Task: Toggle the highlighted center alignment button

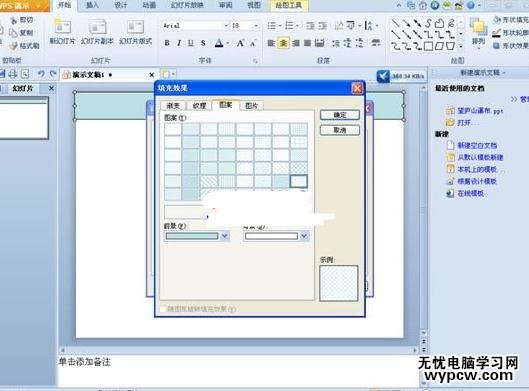Action: 283,43
